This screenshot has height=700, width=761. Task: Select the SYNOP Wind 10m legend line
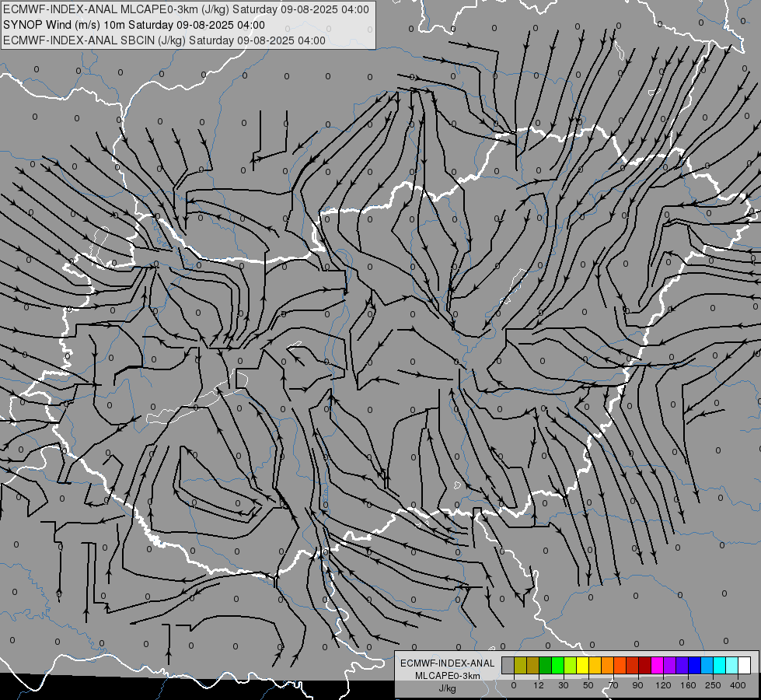tap(134, 25)
